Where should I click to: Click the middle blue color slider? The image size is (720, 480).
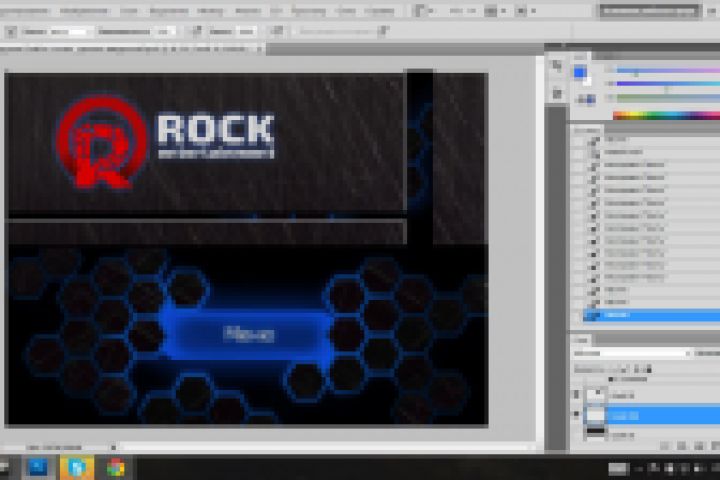668,84
